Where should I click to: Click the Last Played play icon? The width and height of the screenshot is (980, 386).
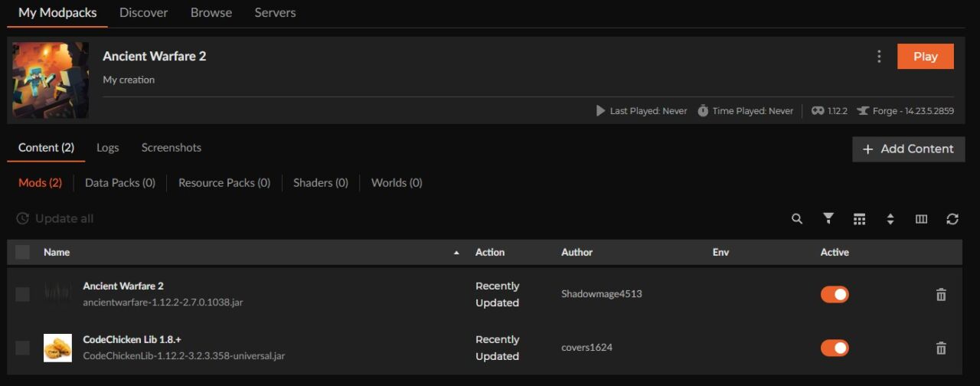(600, 111)
